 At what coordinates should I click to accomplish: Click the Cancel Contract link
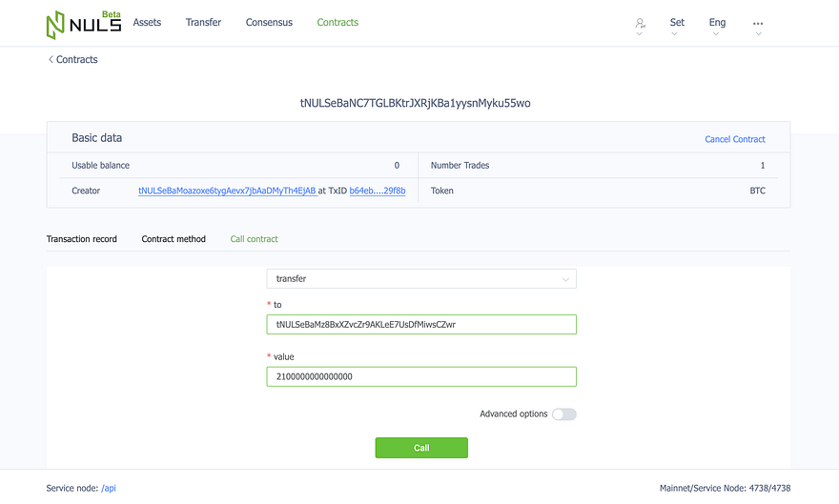pos(735,139)
